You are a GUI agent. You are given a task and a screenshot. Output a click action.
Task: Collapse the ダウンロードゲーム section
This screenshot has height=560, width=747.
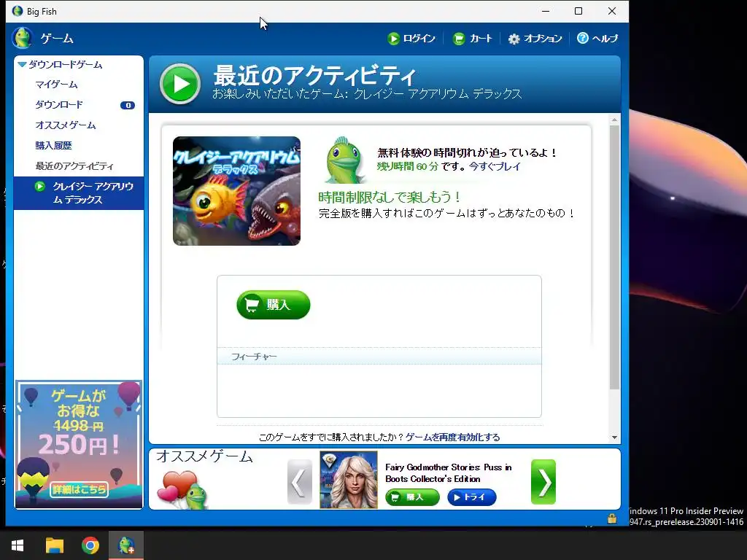tap(22, 64)
